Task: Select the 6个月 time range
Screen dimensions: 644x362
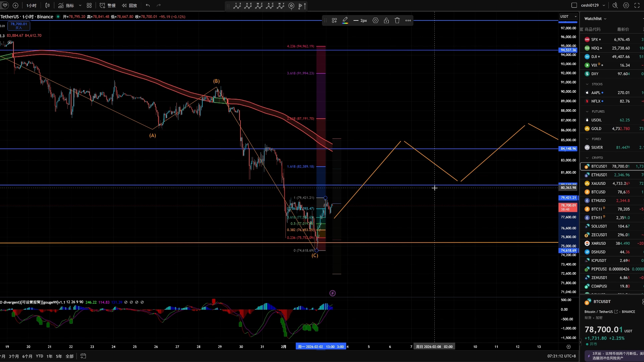Action: tap(27, 356)
